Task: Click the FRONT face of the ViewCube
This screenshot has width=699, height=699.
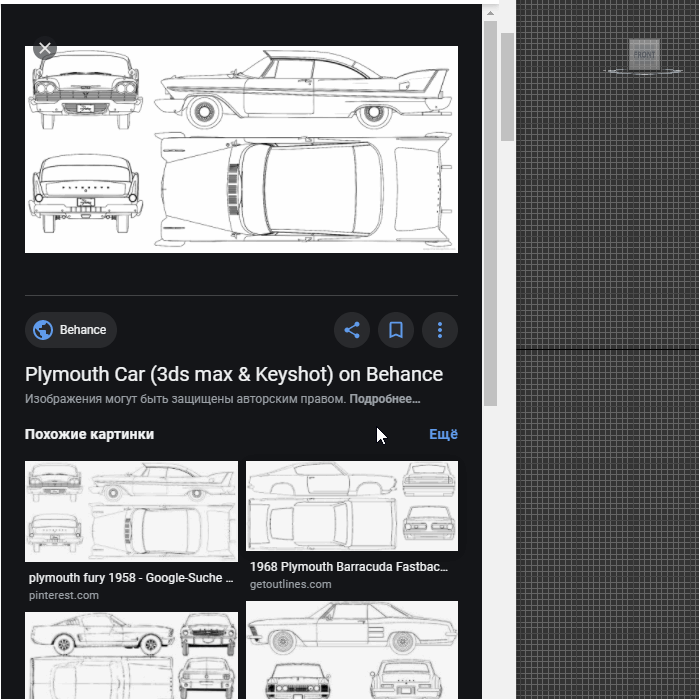Action: coord(645,54)
